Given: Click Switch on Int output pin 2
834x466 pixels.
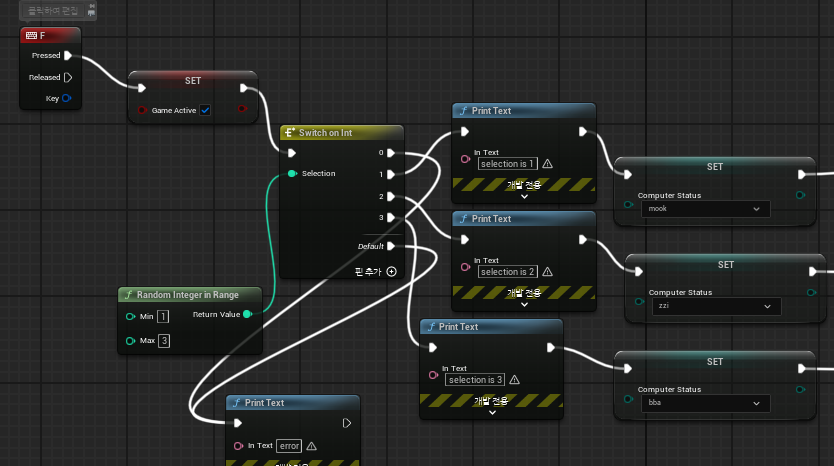Looking at the screenshot, I should pos(391,197).
